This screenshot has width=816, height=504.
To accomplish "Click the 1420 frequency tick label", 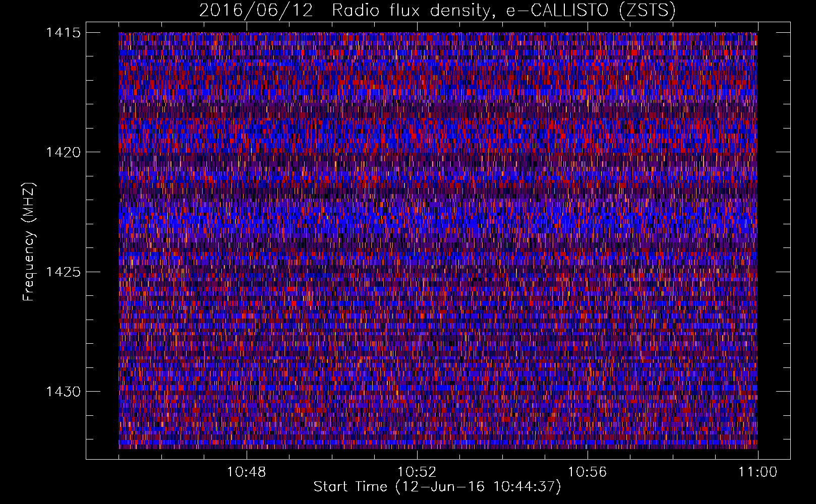I will coord(63,152).
